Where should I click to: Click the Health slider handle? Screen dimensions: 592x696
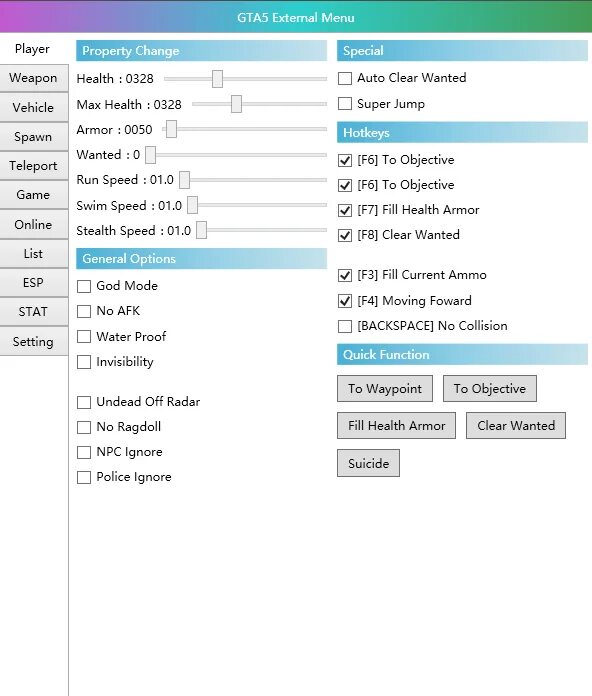pos(217,79)
